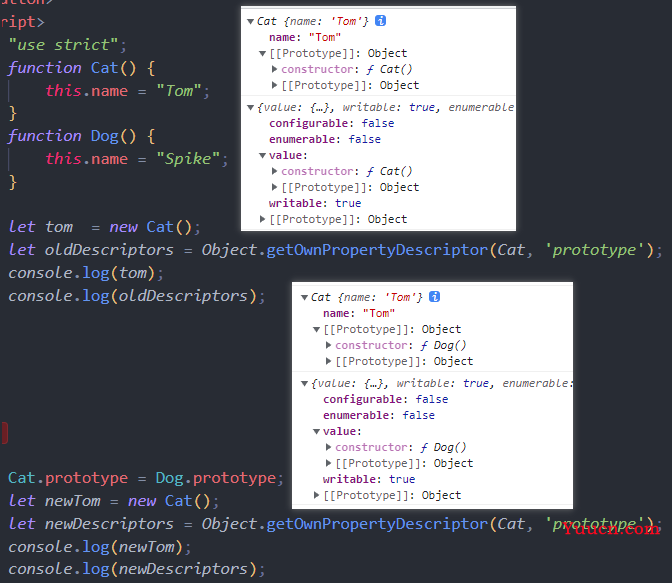Collapse the Cat {name: 'Tom'} object in the panel with constructor Dog()
Viewport: 672px width, 583px height.
point(304,298)
